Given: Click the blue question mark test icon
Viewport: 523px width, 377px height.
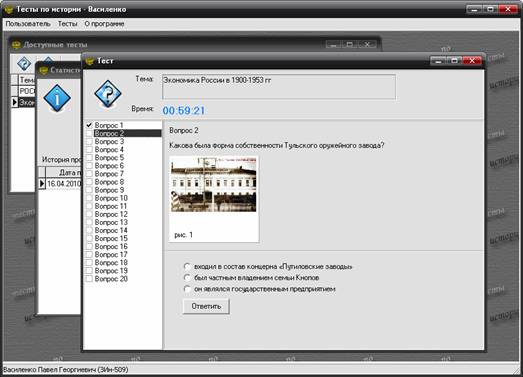Looking at the screenshot, I should click(x=108, y=94).
